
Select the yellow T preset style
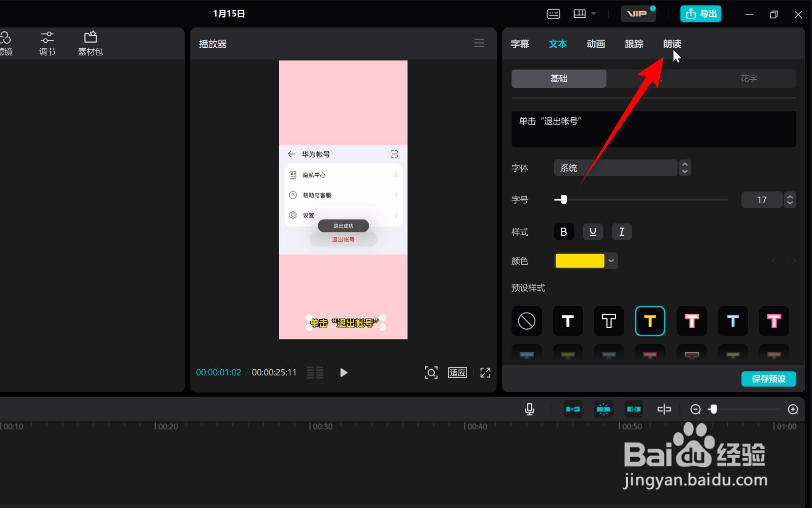pos(650,321)
